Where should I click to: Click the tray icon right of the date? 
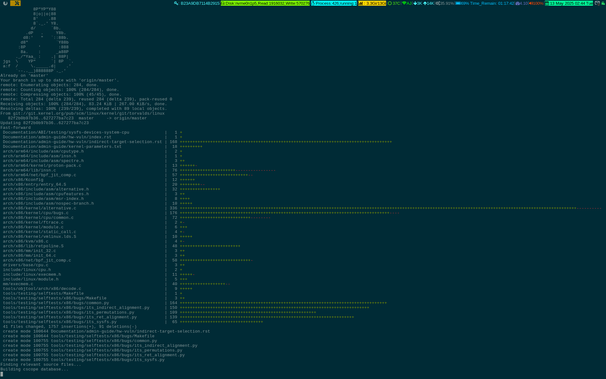[x=597, y=3]
